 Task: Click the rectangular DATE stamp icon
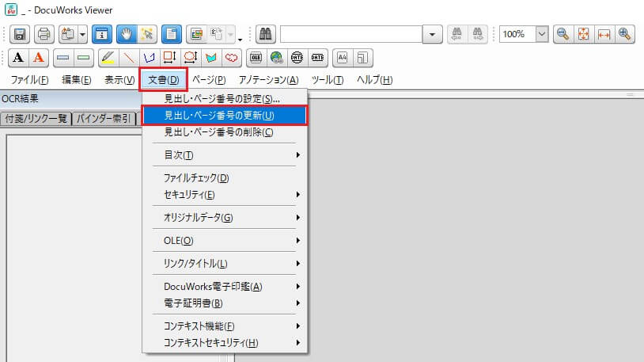[317, 58]
